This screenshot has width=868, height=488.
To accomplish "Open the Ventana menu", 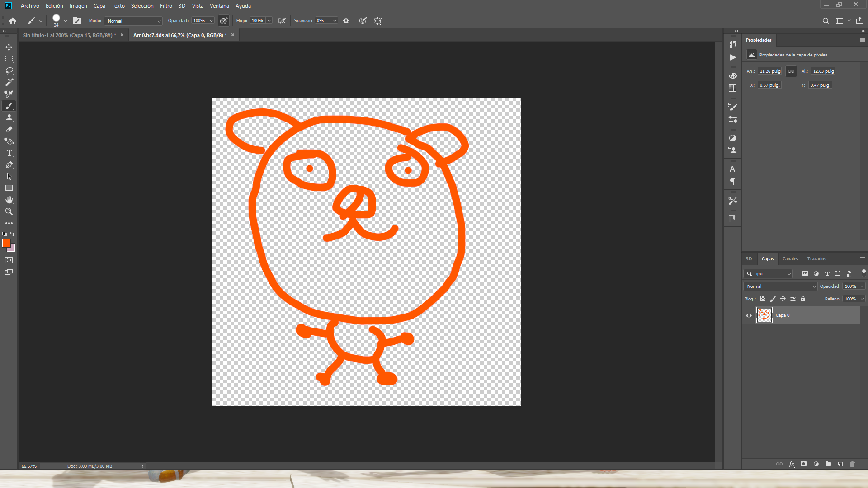I will [x=219, y=6].
